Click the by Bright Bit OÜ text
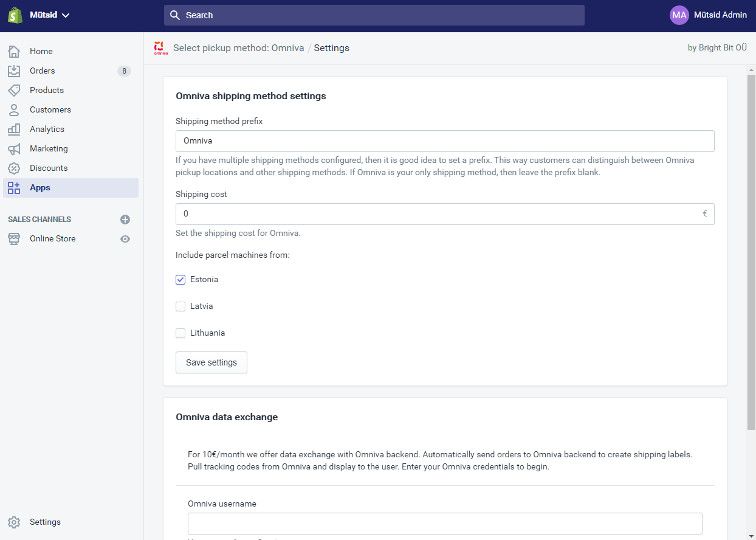The width and height of the screenshot is (756, 540). point(717,48)
